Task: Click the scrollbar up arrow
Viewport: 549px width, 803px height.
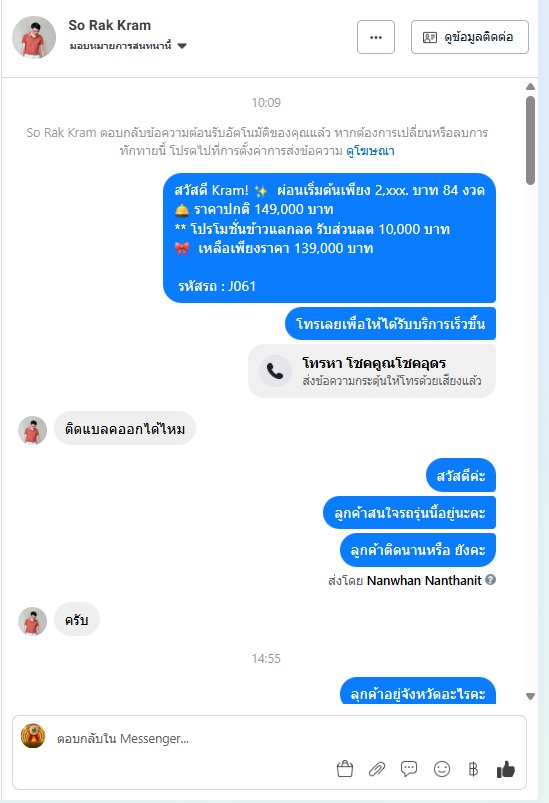Action: 531,87
